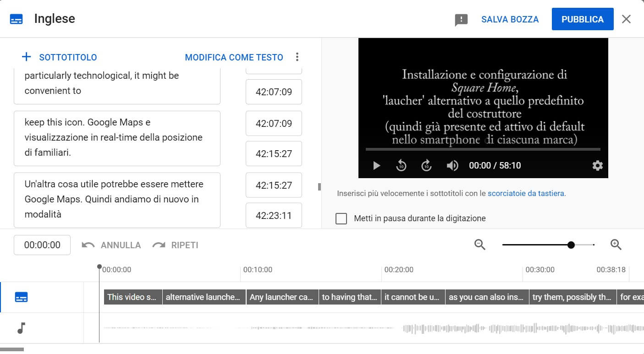Open the 'scorciatoie da tastiera' link

[x=526, y=193]
